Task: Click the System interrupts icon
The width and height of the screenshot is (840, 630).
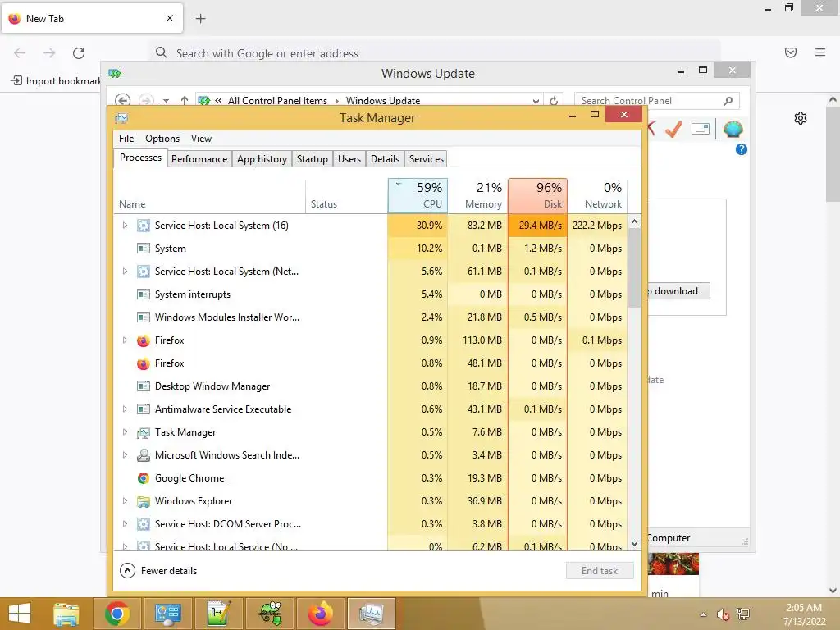Action: tap(143, 294)
